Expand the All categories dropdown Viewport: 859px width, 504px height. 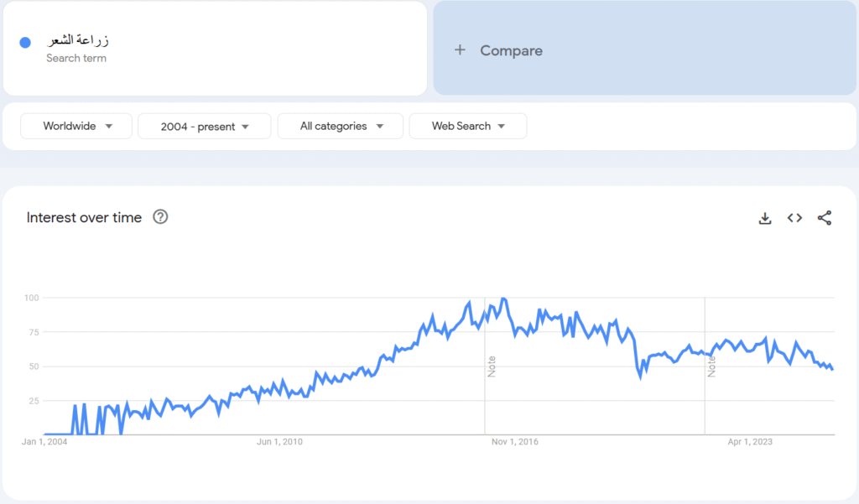[x=341, y=126]
